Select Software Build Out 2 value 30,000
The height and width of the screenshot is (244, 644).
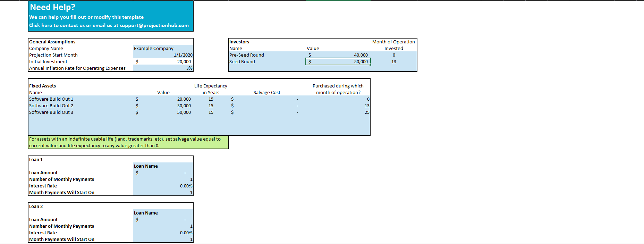[x=163, y=106]
